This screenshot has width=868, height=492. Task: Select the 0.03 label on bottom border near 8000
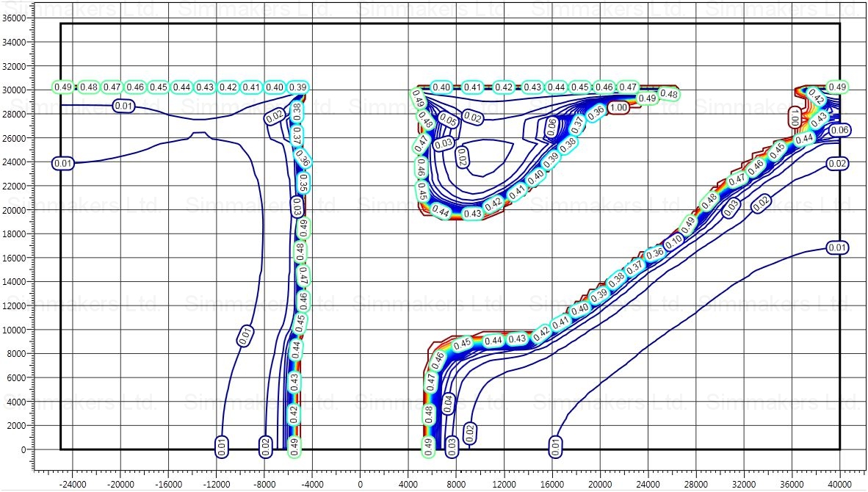pyautogui.click(x=452, y=444)
